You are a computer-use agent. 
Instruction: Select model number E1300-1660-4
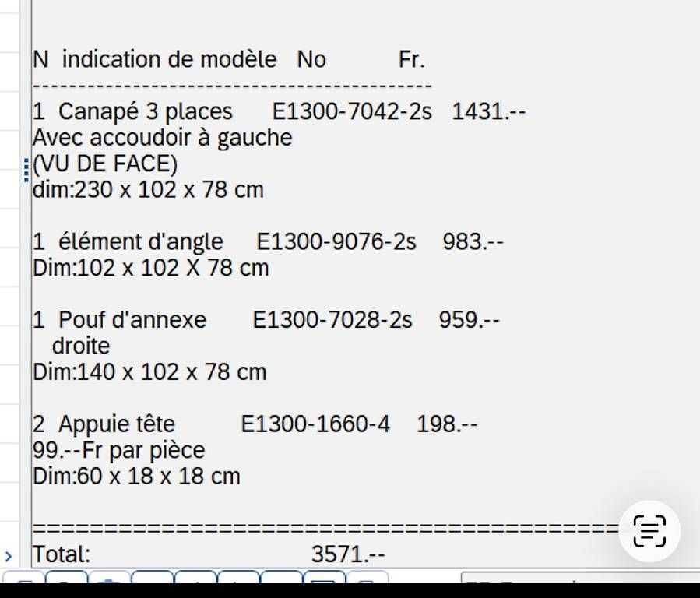coord(315,424)
